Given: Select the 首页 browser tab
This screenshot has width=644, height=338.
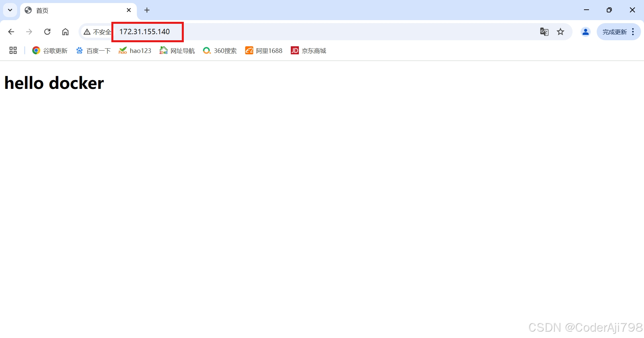Looking at the screenshot, I should point(78,10).
